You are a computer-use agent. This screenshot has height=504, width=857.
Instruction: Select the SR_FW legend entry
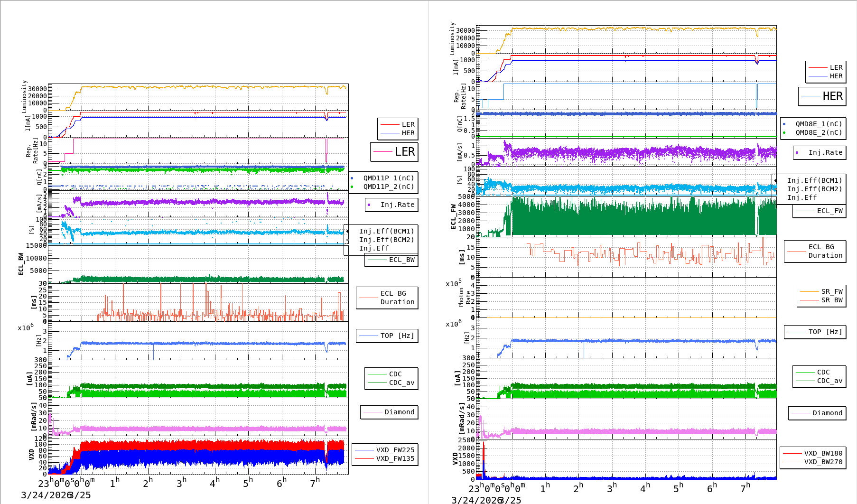coord(831,291)
